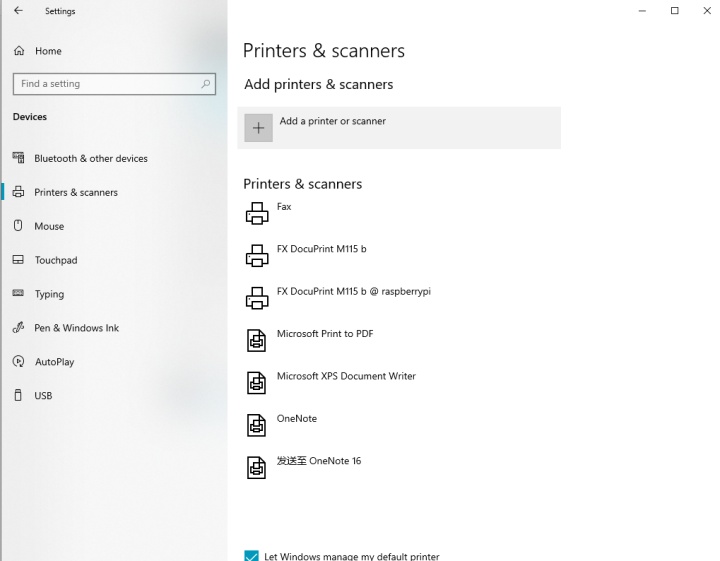Screen dimensions: 720x561
Task: Open Pen & Windows Ink settings
Action: (77, 328)
